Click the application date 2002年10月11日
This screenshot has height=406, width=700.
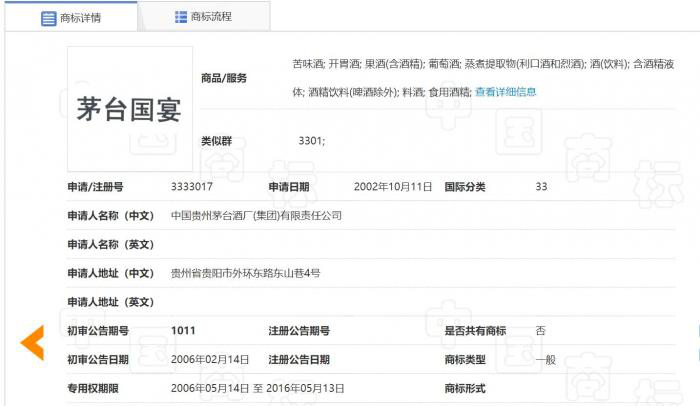[393, 187]
